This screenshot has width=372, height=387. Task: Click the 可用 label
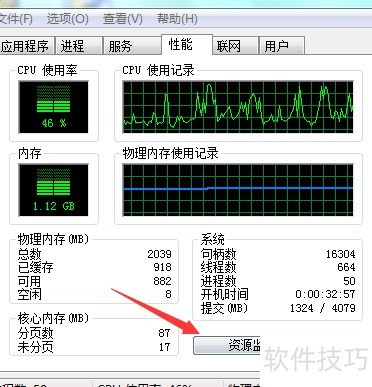(29, 281)
